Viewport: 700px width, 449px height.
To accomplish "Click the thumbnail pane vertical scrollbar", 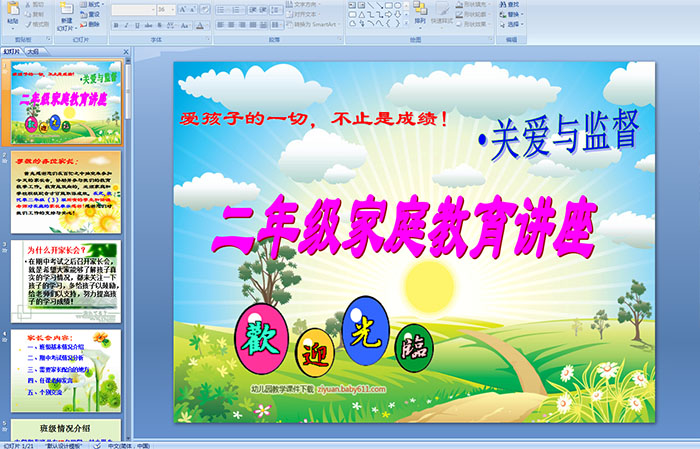I will pyautogui.click(x=129, y=248).
